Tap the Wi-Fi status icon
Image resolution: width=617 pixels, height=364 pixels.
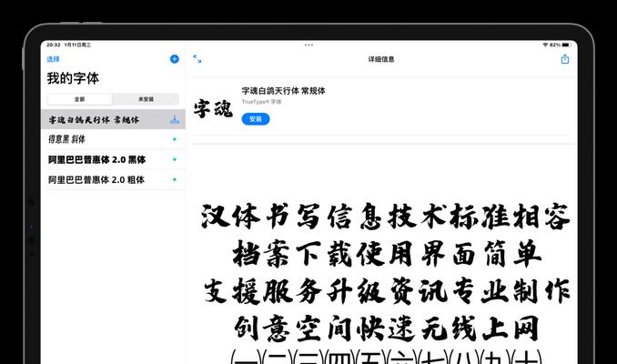tap(545, 45)
